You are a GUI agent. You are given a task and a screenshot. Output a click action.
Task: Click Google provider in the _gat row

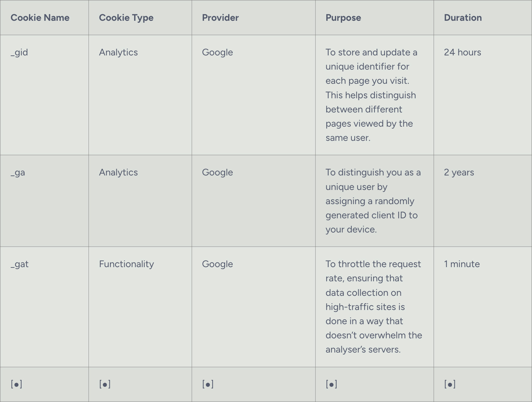click(218, 264)
